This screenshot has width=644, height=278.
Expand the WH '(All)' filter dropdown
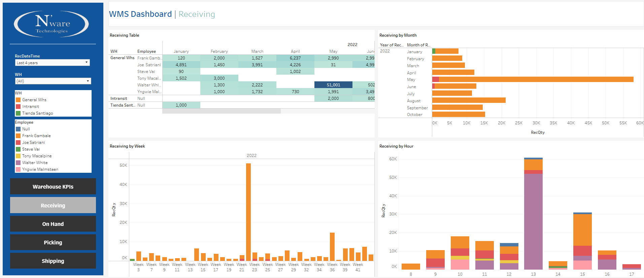[53, 81]
